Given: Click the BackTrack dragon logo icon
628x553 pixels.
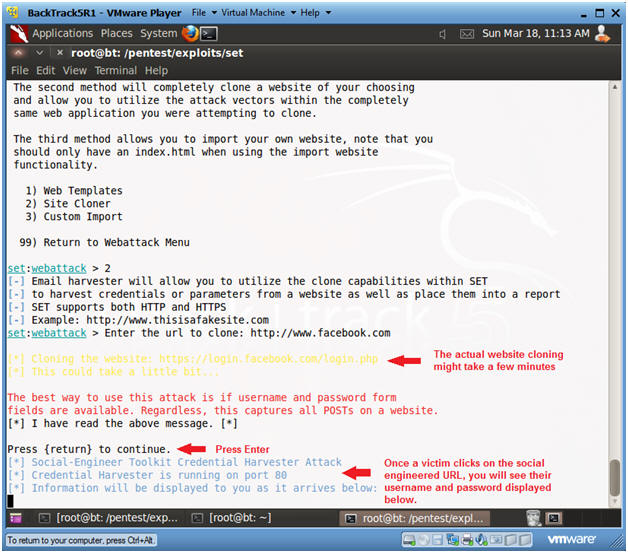Looking at the screenshot, I should pyautogui.click(x=19, y=33).
